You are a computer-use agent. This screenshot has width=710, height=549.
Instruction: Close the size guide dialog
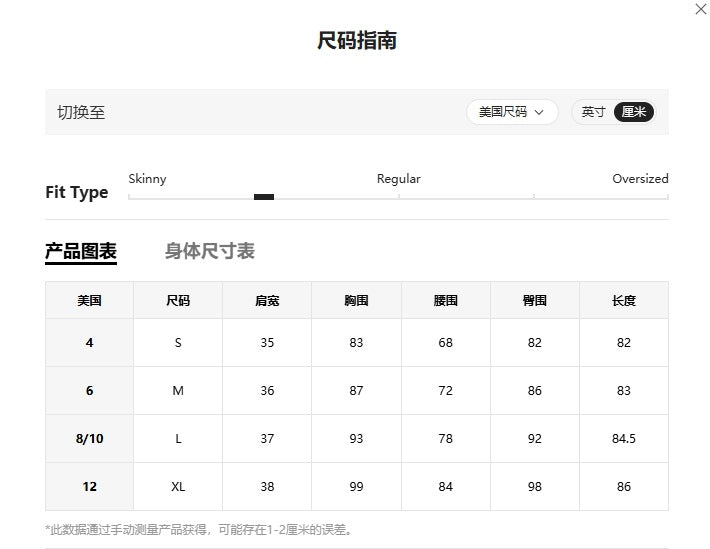pos(700,9)
